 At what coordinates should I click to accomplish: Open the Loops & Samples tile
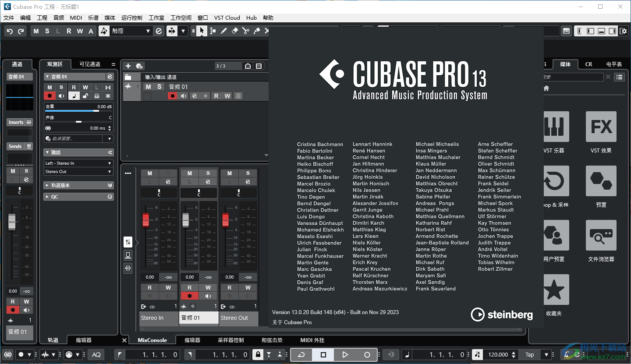click(x=556, y=181)
